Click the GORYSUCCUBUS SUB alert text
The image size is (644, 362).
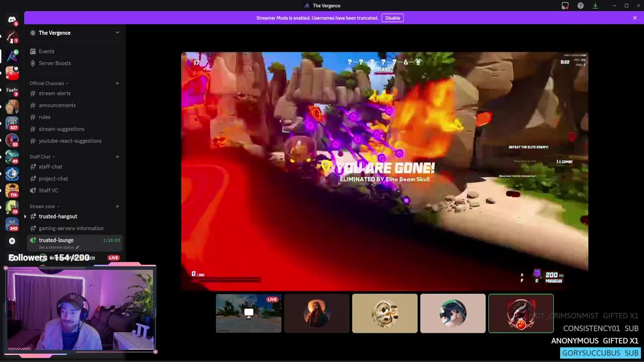point(600,353)
